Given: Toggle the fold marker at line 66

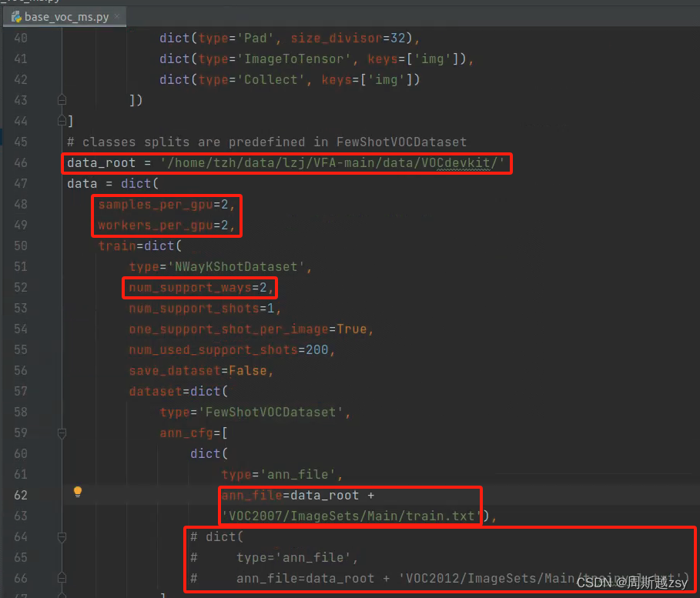Looking at the screenshot, I should point(62,578).
